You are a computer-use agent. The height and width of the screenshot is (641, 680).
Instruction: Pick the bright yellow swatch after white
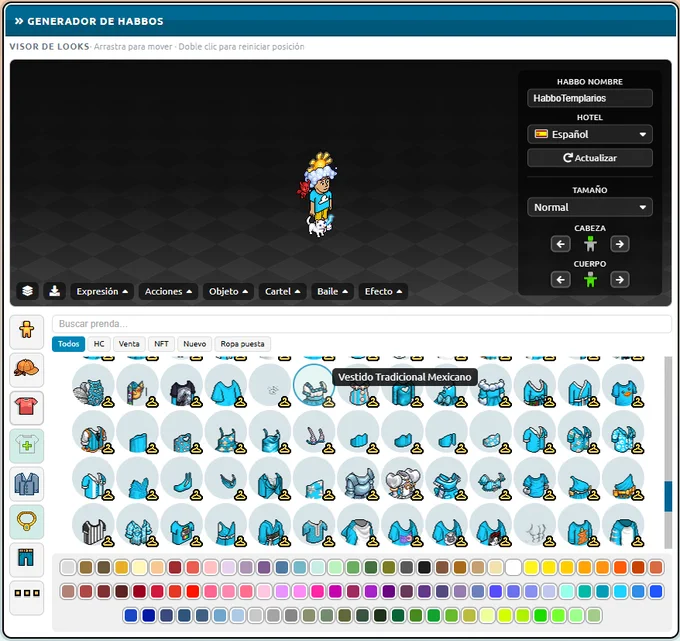pyautogui.click(x=531, y=567)
